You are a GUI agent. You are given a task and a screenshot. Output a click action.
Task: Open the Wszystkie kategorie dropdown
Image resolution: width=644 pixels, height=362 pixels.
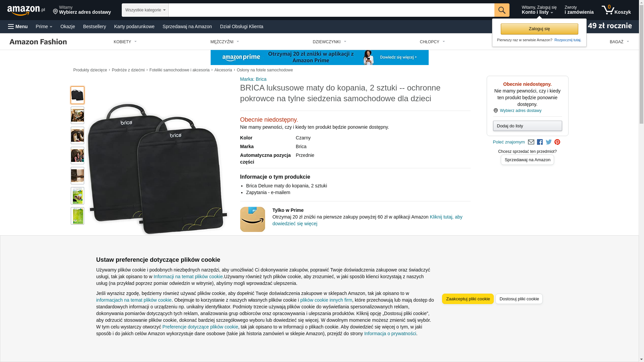(145, 10)
